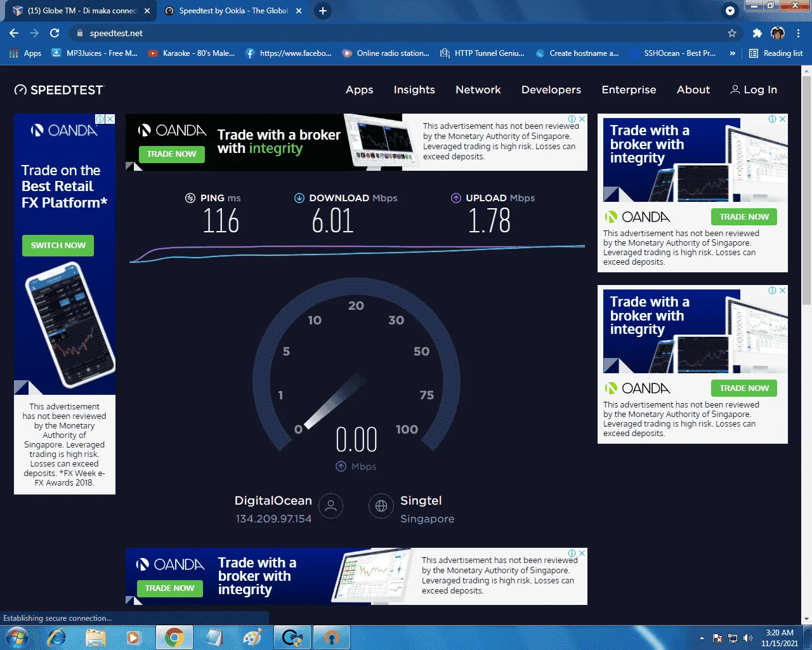The width and height of the screenshot is (812, 650).
Task: Click the Speedtest logo
Action: [59, 90]
